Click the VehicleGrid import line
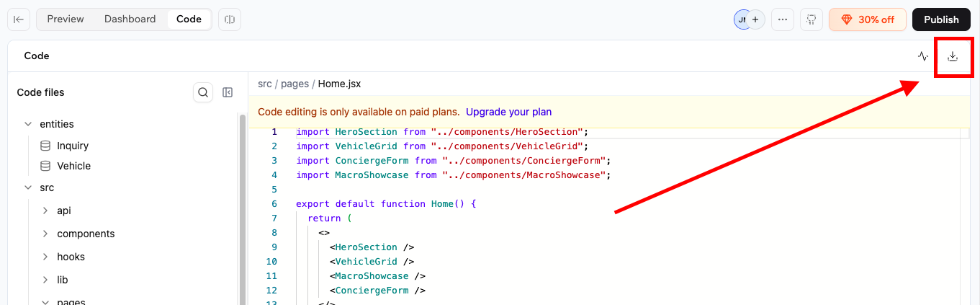The image size is (980, 305). [442, 146]
